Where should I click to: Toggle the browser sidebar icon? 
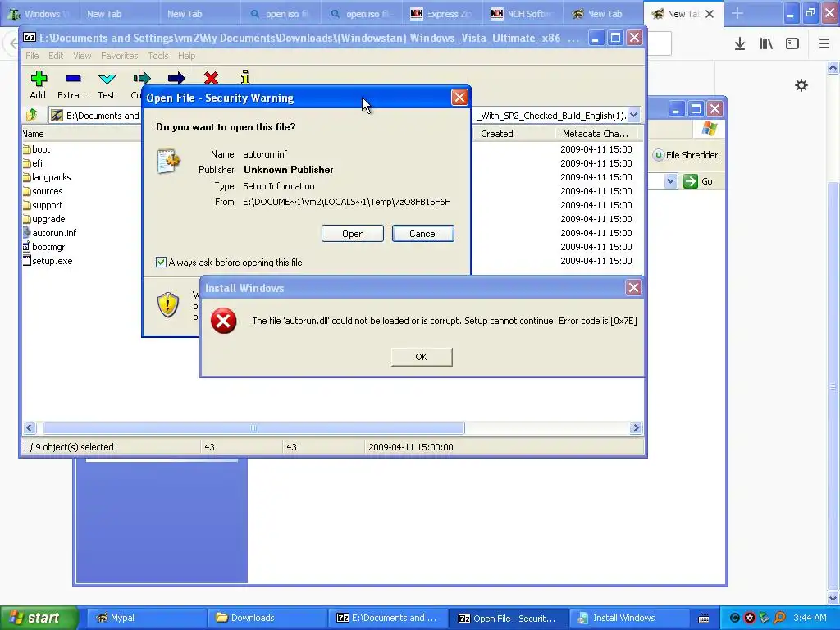point(792,43)
